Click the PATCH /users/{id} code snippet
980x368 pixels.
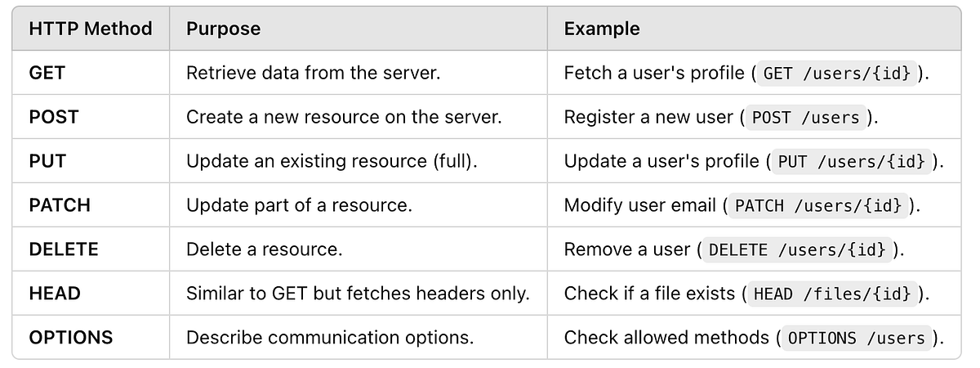click(x=817, y=205)
